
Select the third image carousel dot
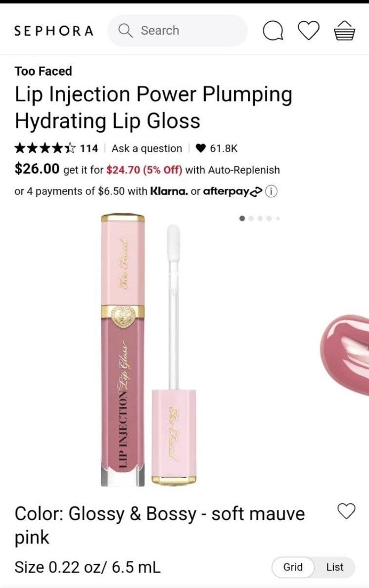[260, 218]
